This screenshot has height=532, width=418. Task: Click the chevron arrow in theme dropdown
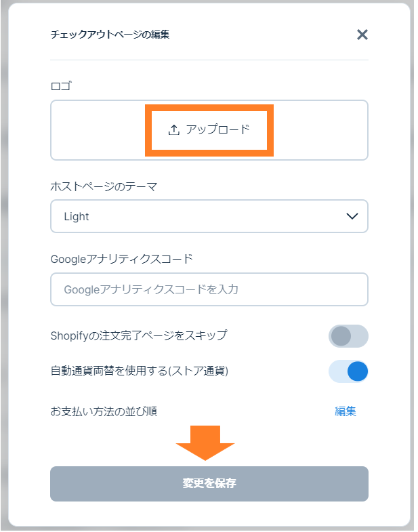(x=352, y=217)
